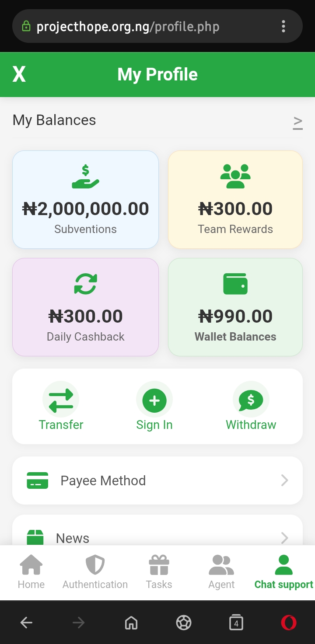Close the profile with the X icon
The height and width of the screenshot is (644, 315).
(19, 75)
